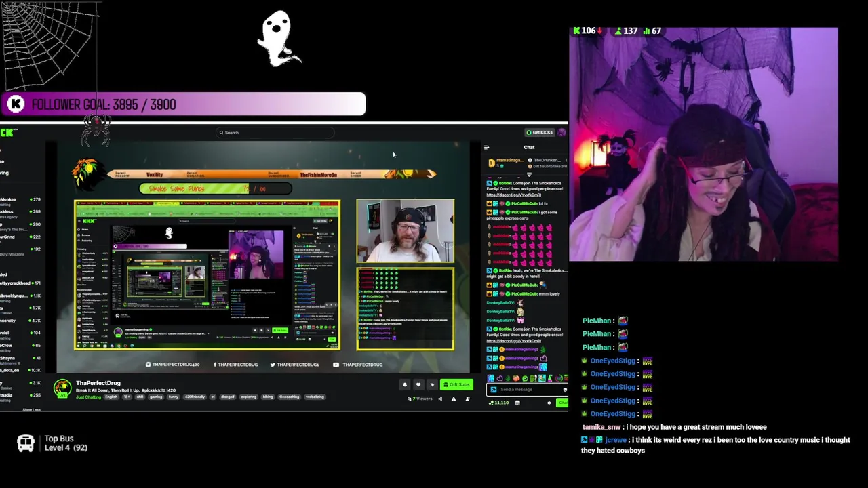
Task: Open the Just Chatting category link
Action: [x=88, y=397]
